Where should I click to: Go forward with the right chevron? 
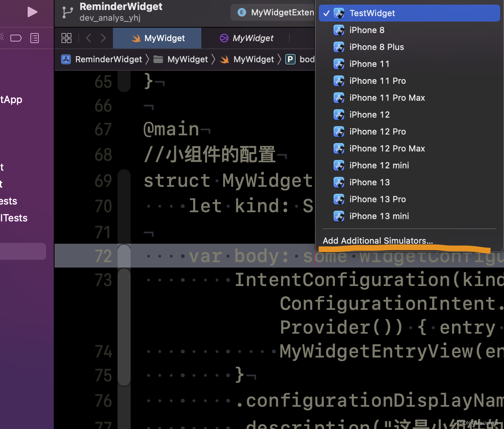point(103,38)
